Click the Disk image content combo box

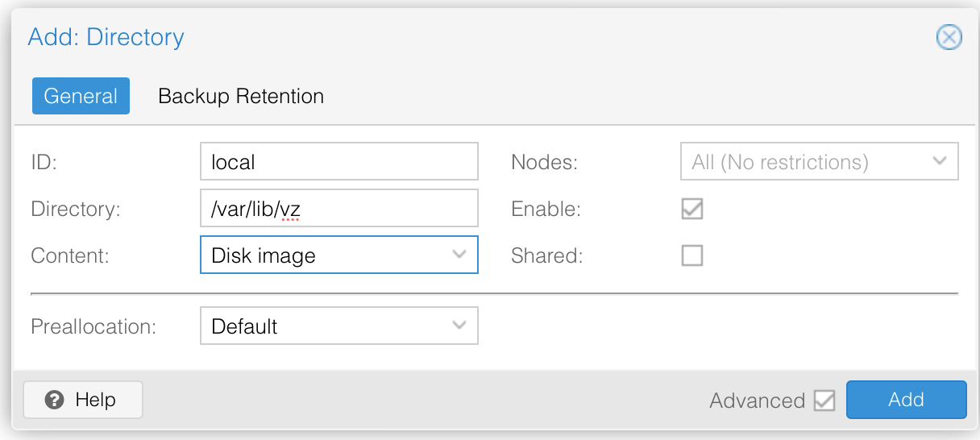(x=339, y=255)
